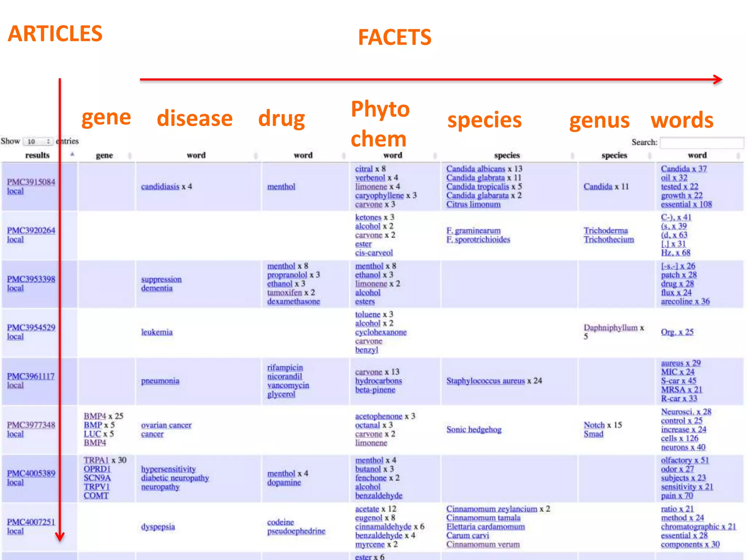Open article PMC3915084 link

[x=31, y=182]
